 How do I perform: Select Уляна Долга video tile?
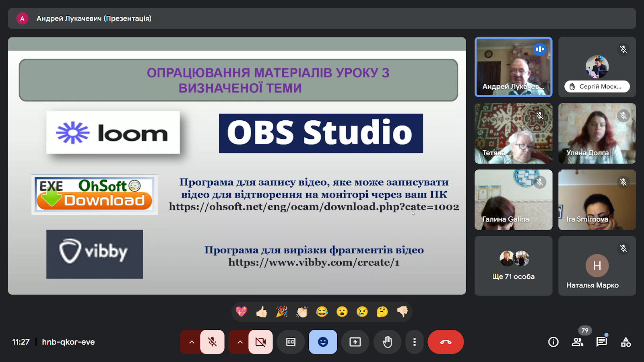coord(597,134)
